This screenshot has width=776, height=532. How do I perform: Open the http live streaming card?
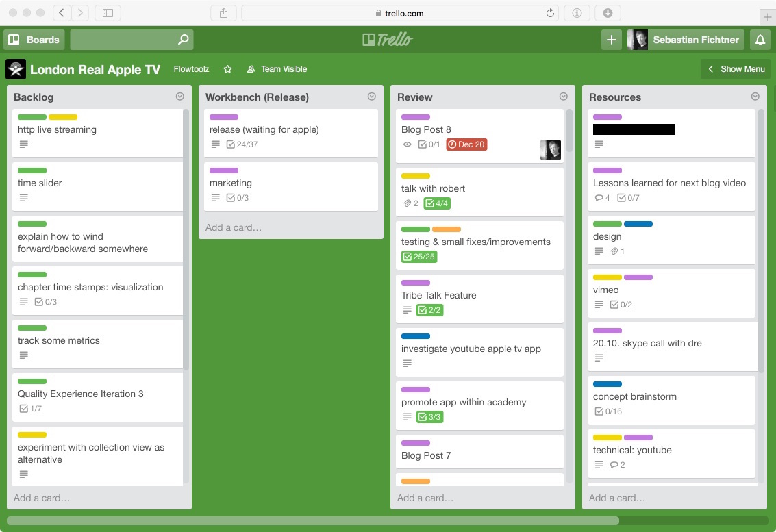click(x=97, y=133)
